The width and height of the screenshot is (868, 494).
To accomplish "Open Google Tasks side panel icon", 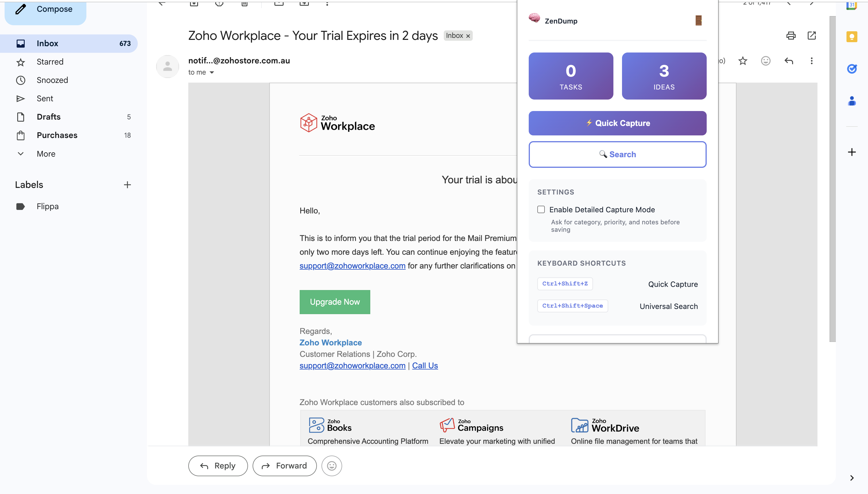I will [x=851, y=69].
